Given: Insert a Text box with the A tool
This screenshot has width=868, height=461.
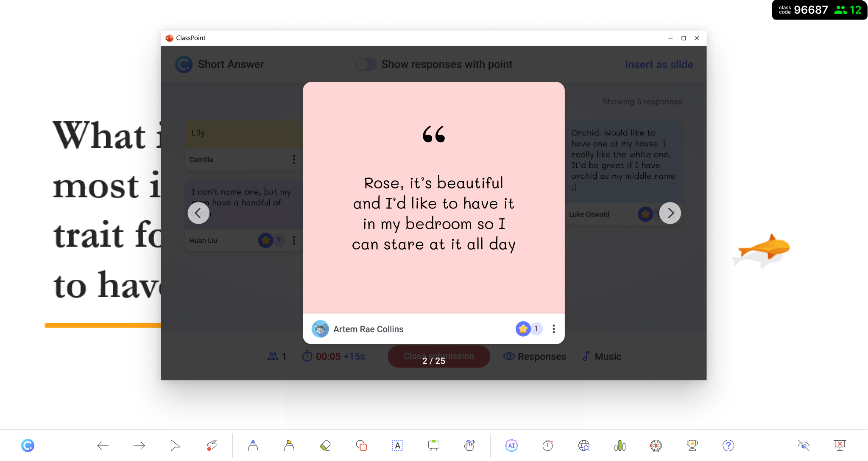Looking at the screenshot, I should [397, 445].
